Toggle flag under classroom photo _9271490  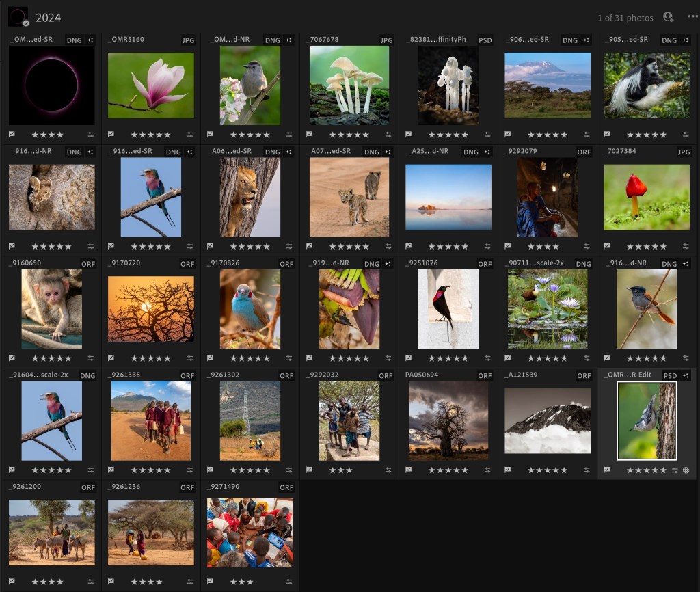211,582
